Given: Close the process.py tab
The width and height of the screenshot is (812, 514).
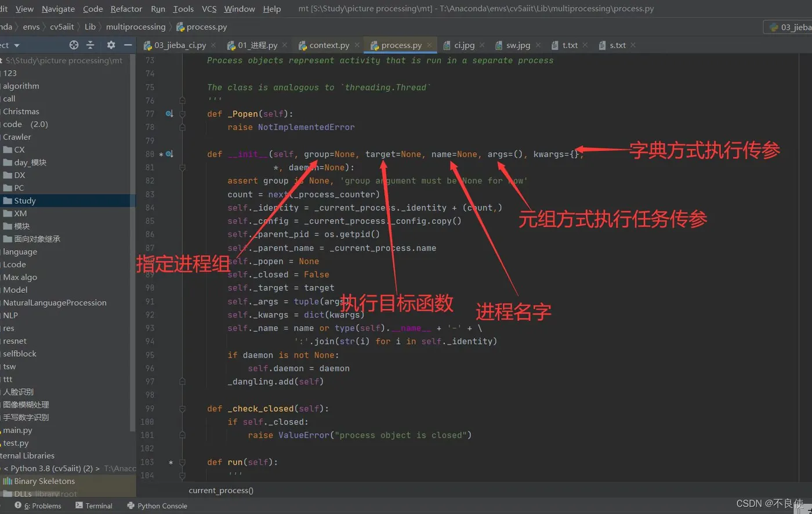Looking at the screenshot, I should pyautogui.click(x=429, y=45).
